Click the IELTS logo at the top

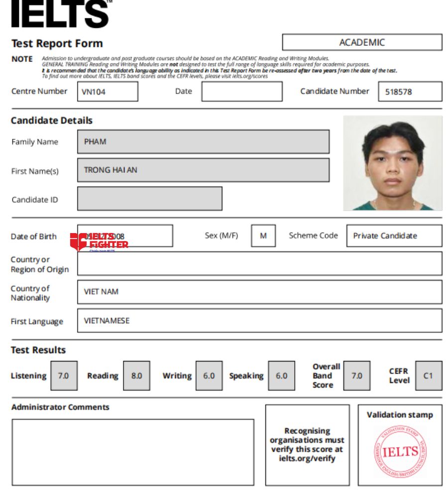pyautogui.click(x=62, y=13)
